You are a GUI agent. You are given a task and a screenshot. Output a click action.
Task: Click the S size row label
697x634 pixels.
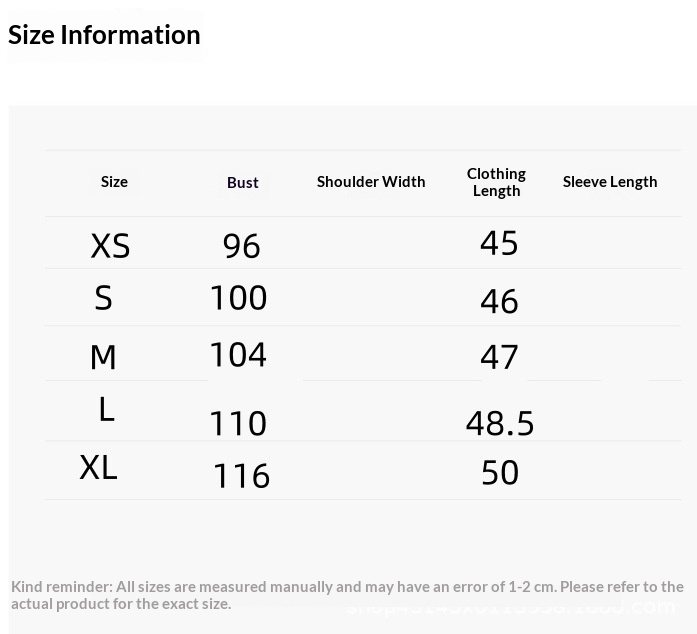tap(103, 297)
